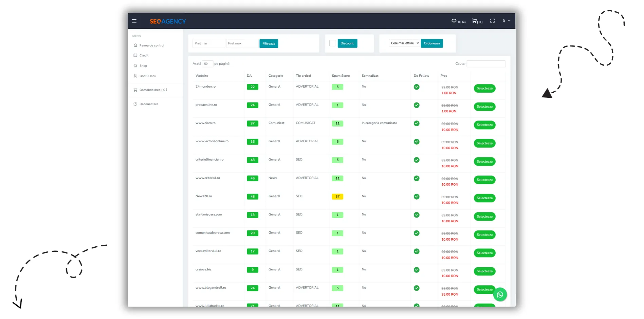Viewport: 644px width, 319px height.
Task: Click the 35.00 RON price
Action: 450,295
